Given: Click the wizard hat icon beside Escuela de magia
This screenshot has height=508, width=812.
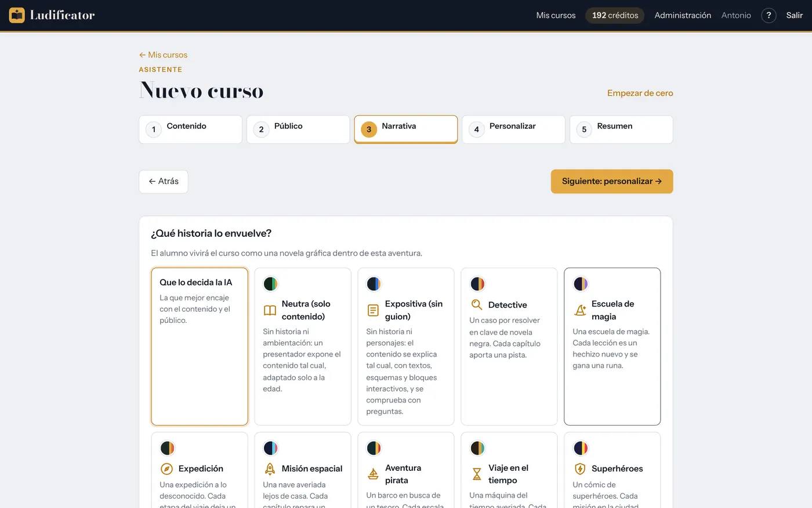Looking at the screenshot, I should [x=580, y=310].
